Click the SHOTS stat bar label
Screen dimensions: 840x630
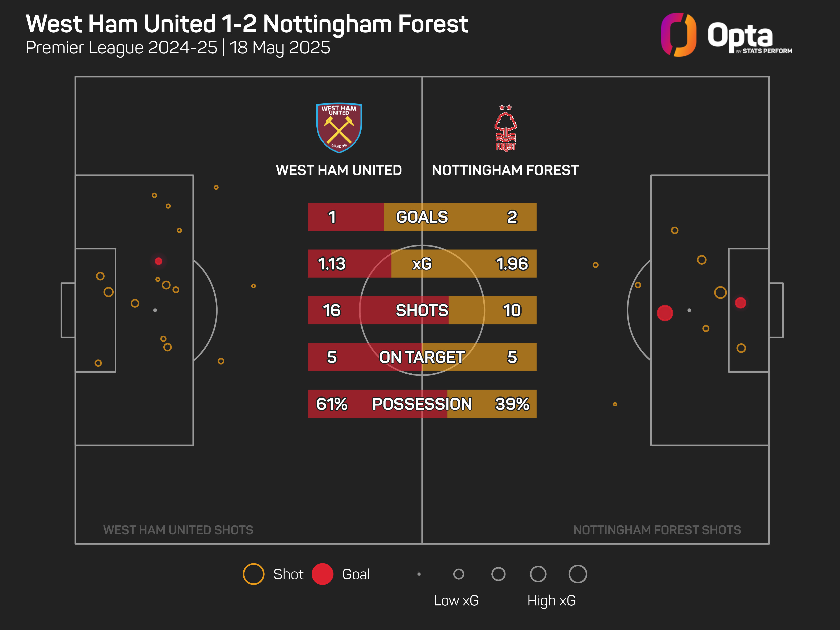[422, 310]
